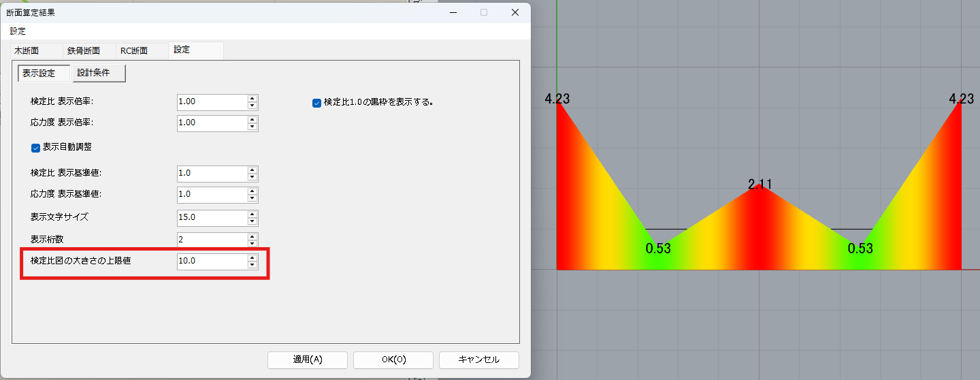Select the RC断面 tab
Screen dimensions: 980x380
coord(134,51)
